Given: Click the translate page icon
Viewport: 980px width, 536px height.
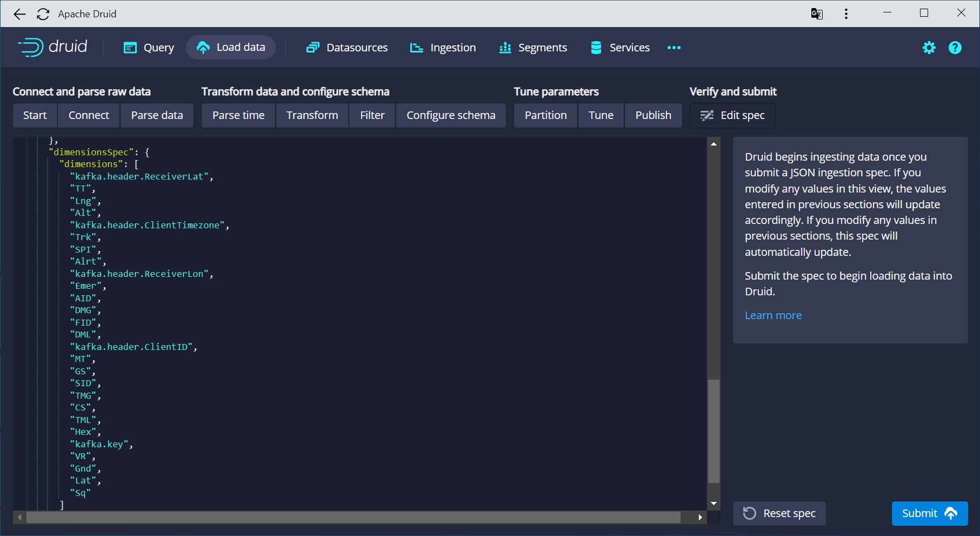Looking at the screenshot, I should [816, 14].
